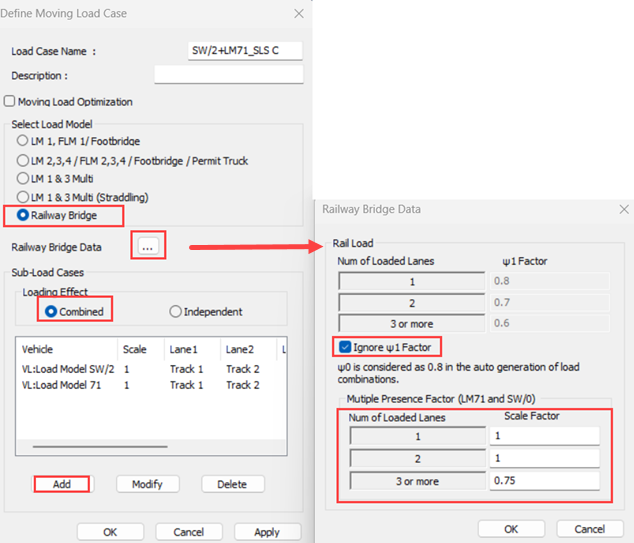This screenshot has width=634, height=543.
Task: Click the Load Case Name input field
Action: [245, 51]
